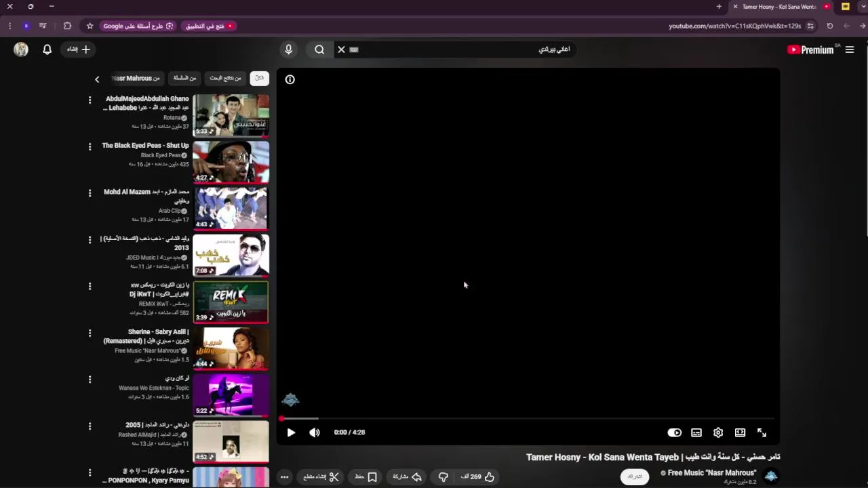Reload the page with the browser refresh icon
868x488 pixels.
(829, 26)
